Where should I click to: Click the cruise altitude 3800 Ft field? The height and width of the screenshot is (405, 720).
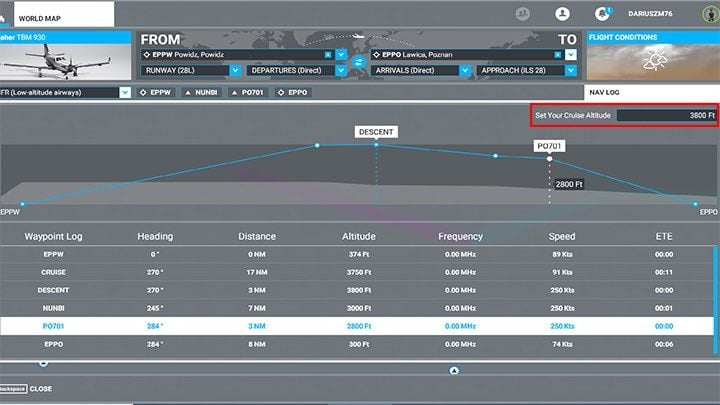click(667, 115)
